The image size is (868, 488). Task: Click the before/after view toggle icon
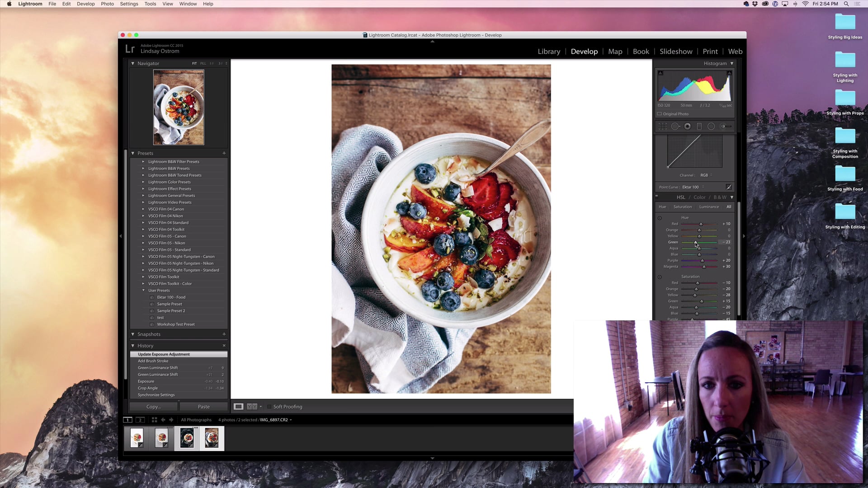click(251, 406)
